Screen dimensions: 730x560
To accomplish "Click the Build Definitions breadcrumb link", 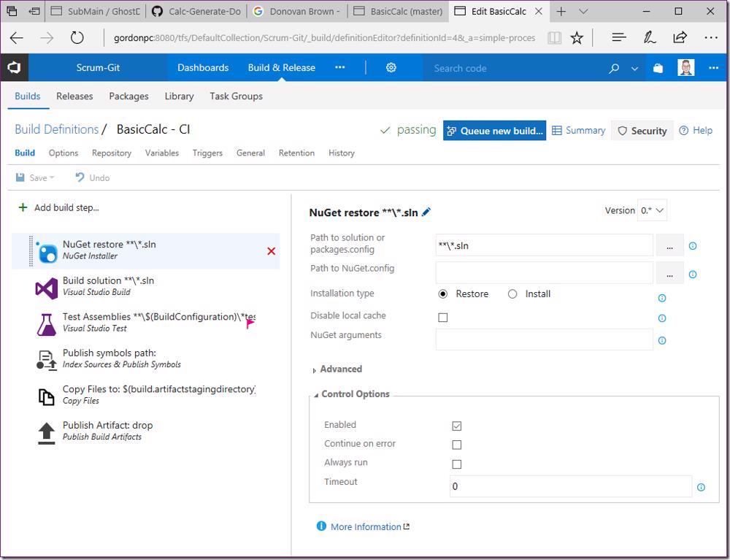I will point(56,129).
